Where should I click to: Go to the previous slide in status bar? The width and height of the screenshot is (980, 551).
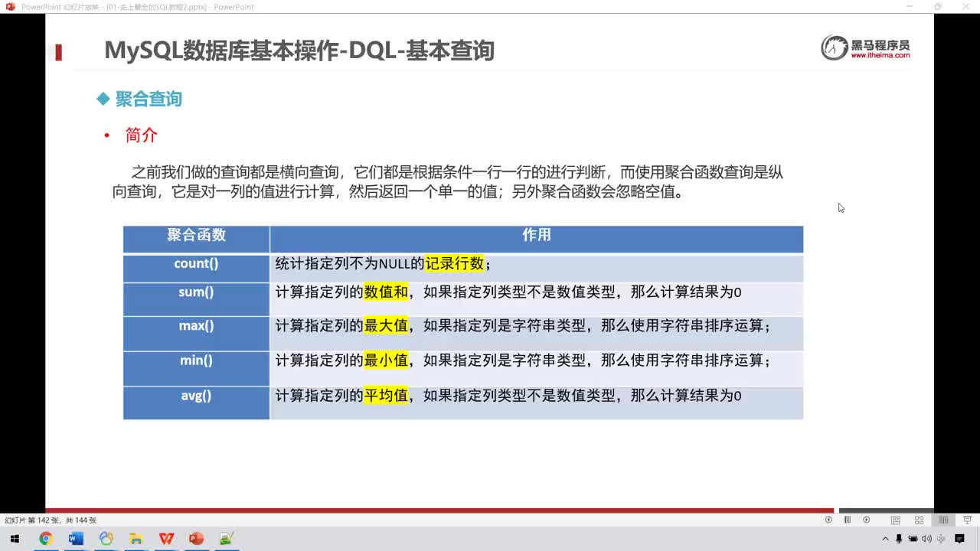click(x=828, y=520)
